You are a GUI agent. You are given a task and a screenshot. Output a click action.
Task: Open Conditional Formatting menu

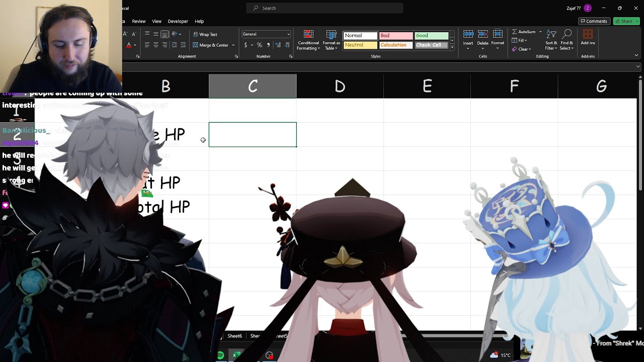(x=308, y=40)
